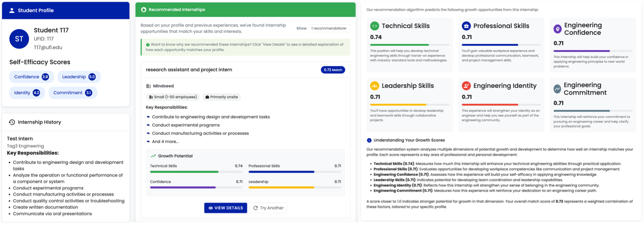Image resolution: width=644 pixels, height=228 pixels.
Task: Click the bullet icon beside 'Conduct experimental programs'
Action: (148, 125)
